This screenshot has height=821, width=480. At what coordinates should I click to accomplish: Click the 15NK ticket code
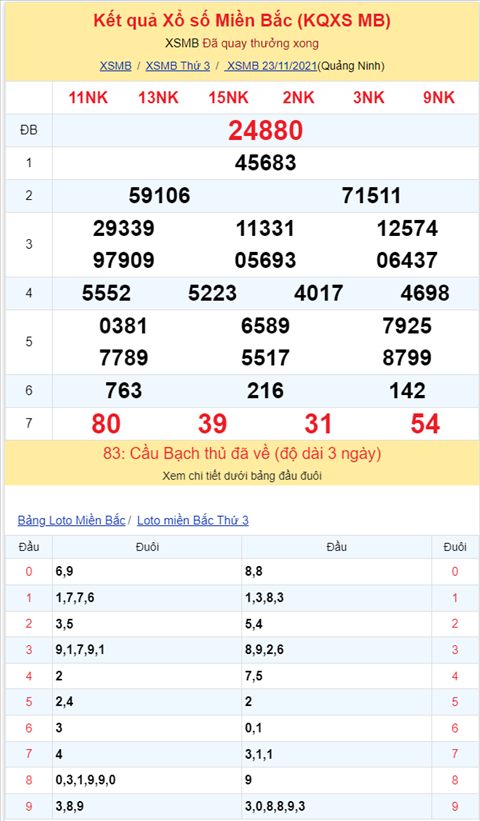pos(228,97)
